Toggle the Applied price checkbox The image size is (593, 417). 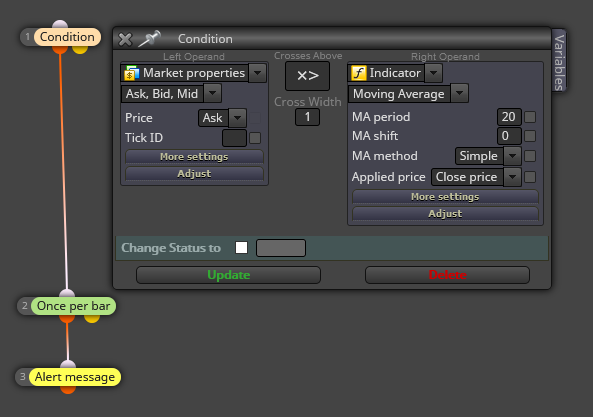tap(530, 177)
